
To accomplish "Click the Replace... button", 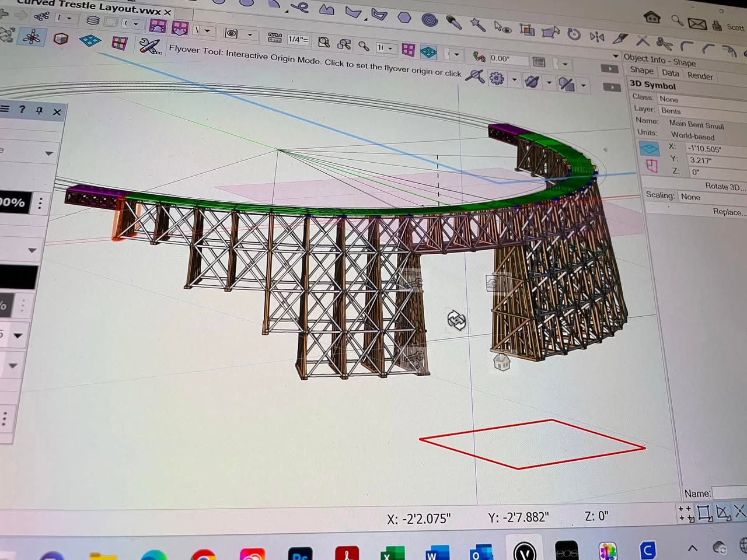I will (x=729, y=212).
